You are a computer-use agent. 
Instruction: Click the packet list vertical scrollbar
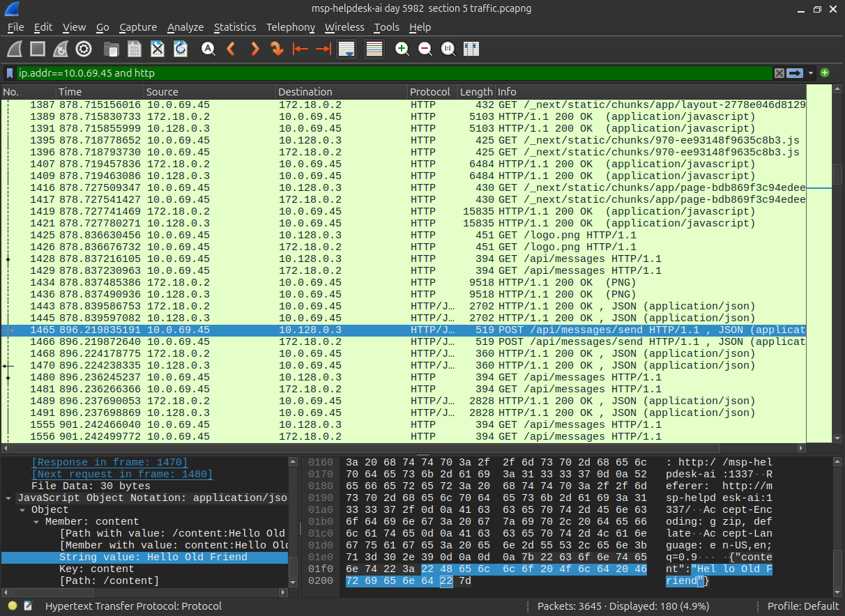(x=838, y=263)
